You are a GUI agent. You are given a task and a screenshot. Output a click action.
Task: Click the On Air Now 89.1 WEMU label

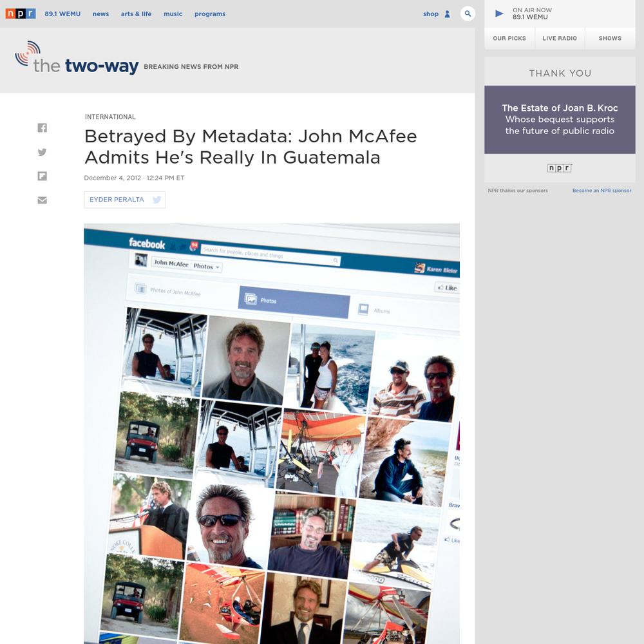tap(532, 14)
